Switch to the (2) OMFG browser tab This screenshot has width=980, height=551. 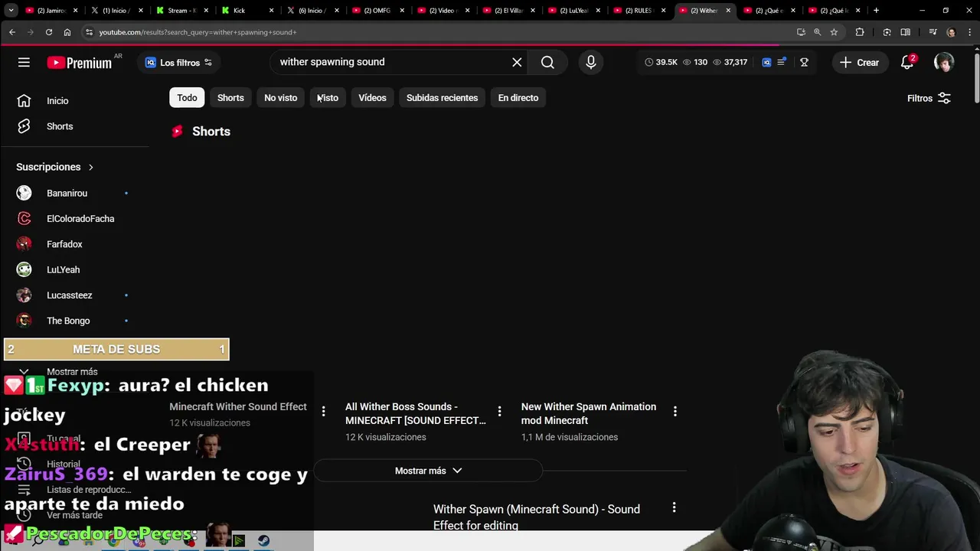coord(377,11)
